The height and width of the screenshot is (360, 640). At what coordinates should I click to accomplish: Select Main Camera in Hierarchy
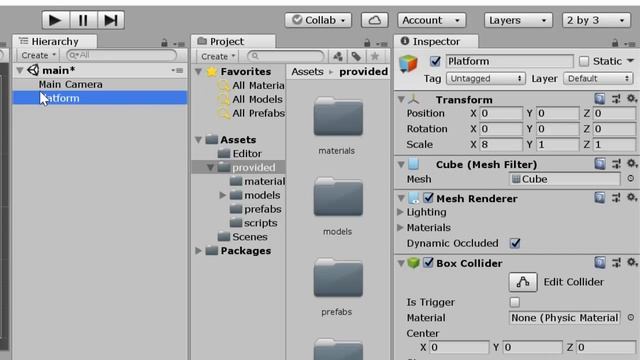pyautogui.click(x=71, y=84)
